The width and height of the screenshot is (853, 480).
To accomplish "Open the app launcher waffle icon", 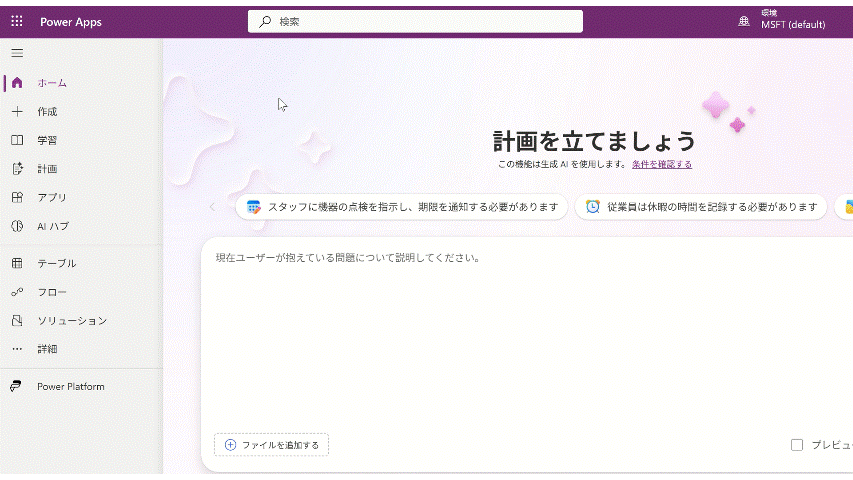I will coord(17,21).
